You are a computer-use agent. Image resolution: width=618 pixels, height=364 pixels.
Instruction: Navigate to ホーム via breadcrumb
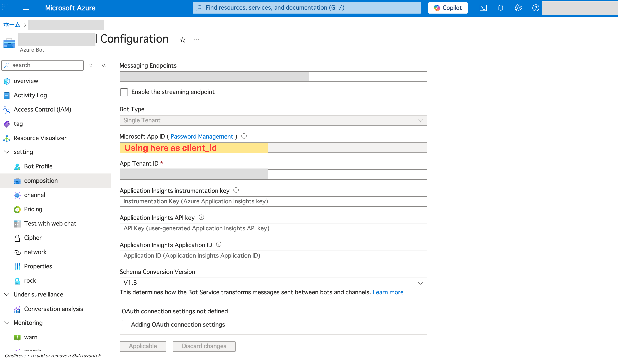(11, 24)
